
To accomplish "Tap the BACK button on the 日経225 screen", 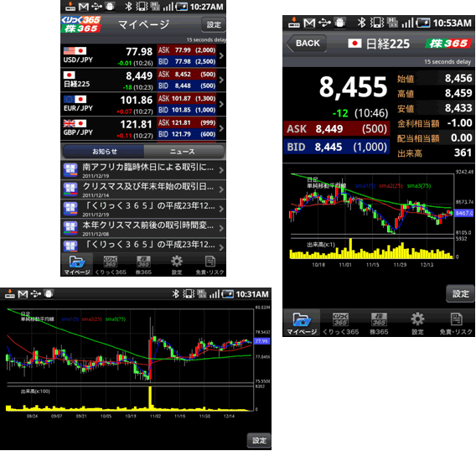I will pyautogui.click(x=307, y=44).
